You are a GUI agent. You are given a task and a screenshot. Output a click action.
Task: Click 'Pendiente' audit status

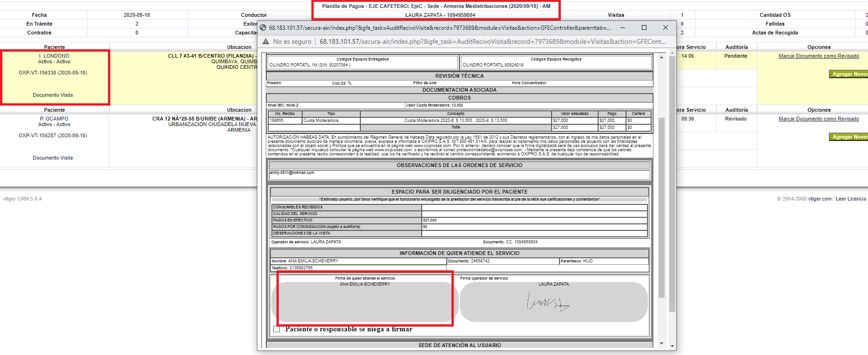(x=736, y=56)
